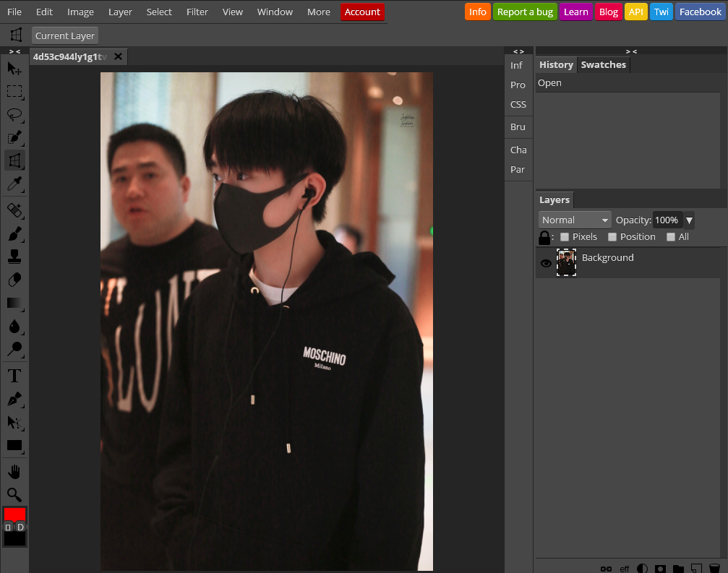Select the Move tool
728x573 pixels.
tap(14, 69)
